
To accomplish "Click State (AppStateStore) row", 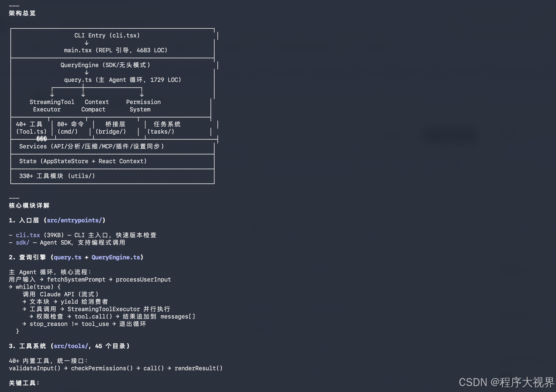I will click(x=83, y=161).
